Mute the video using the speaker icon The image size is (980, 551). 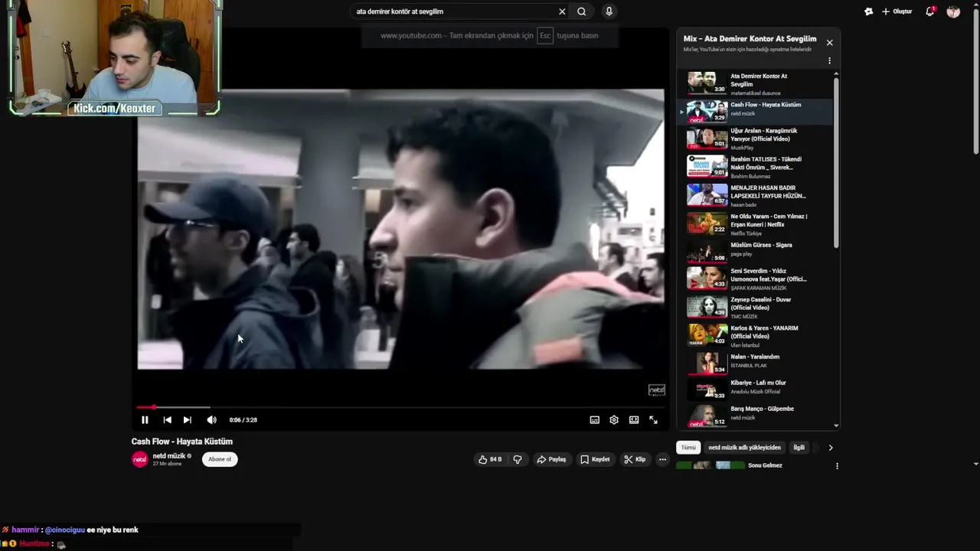coord(211,419)
